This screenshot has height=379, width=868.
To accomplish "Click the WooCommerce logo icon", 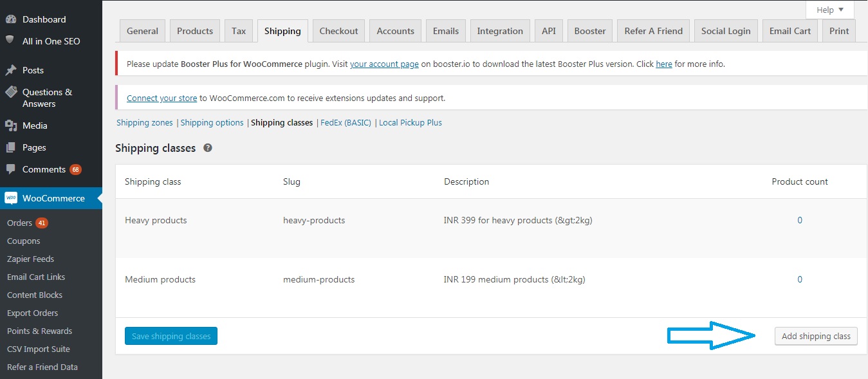I will (x=10, y=198).
